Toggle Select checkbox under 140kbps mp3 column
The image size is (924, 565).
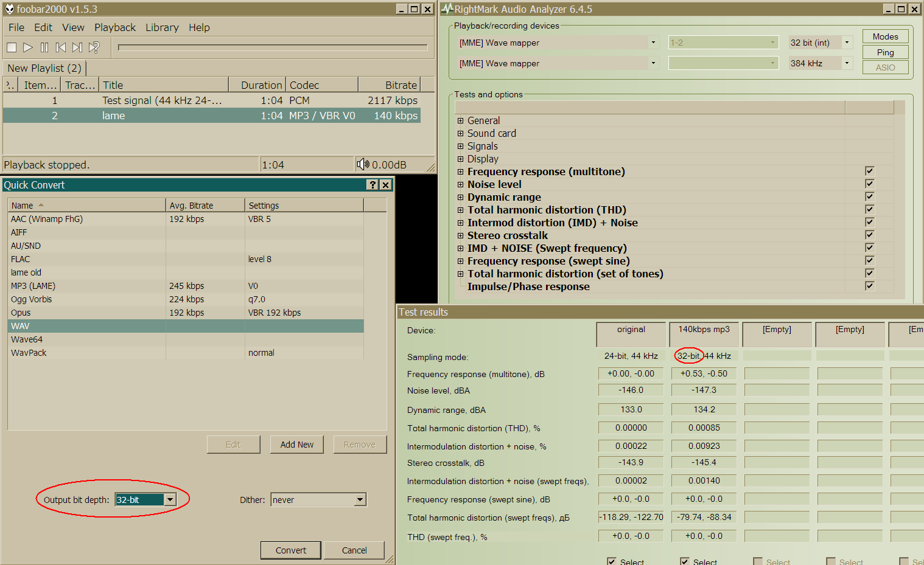pos(684,561)
